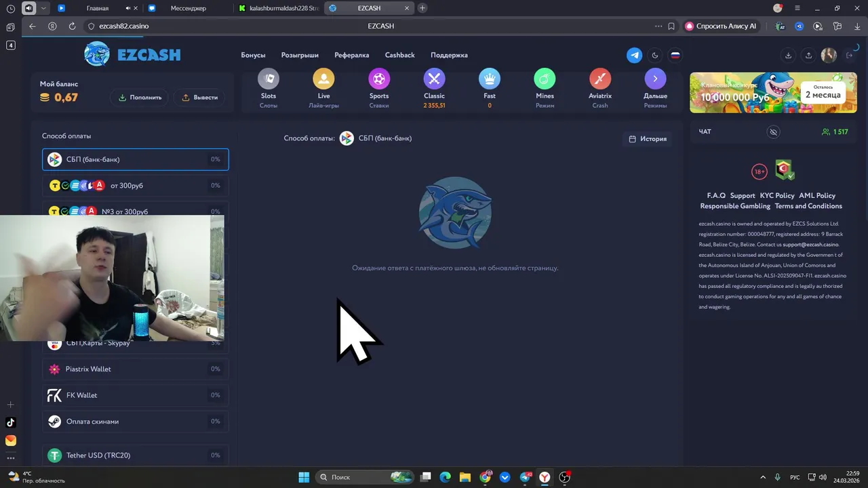
Task: Open the Live games icon
Action: pos(323,79)
